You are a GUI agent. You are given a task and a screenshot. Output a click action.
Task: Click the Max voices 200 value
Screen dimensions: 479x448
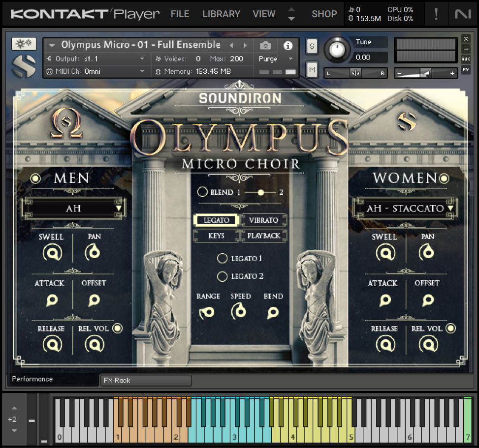click(x=237, y=59)
